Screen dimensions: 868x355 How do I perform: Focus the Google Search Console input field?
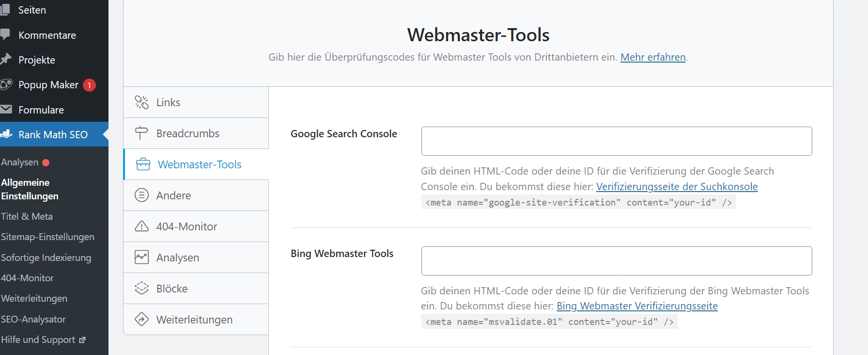pyautogui.click(x=617, y=141)
